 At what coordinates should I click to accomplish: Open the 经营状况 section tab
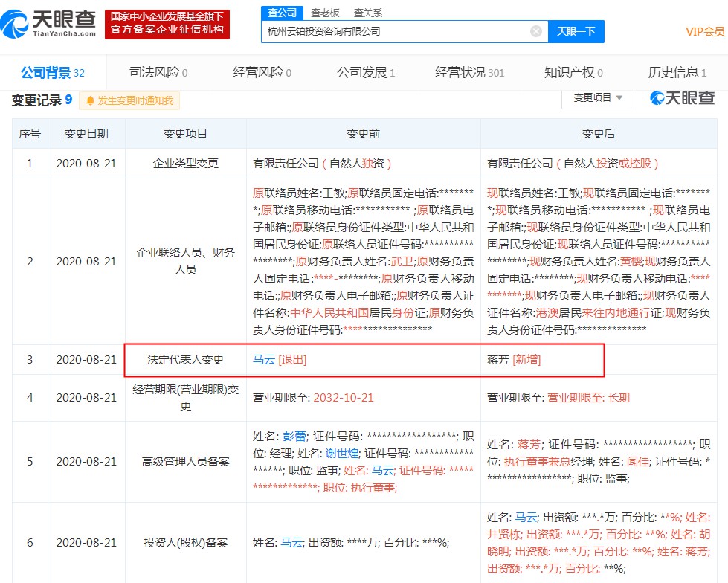pyautogui.click(x=469, y=72)
